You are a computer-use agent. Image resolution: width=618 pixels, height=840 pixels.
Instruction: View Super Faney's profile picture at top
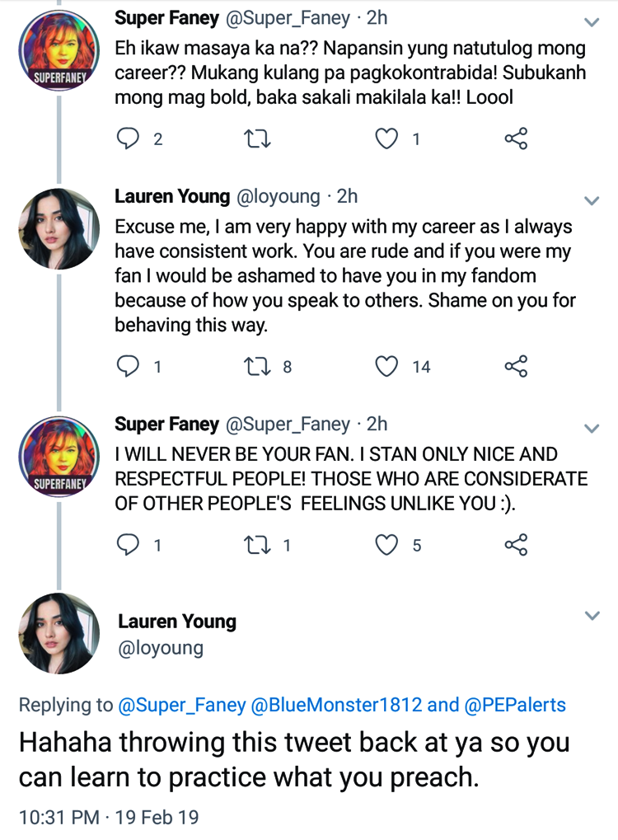coord(59,50)
